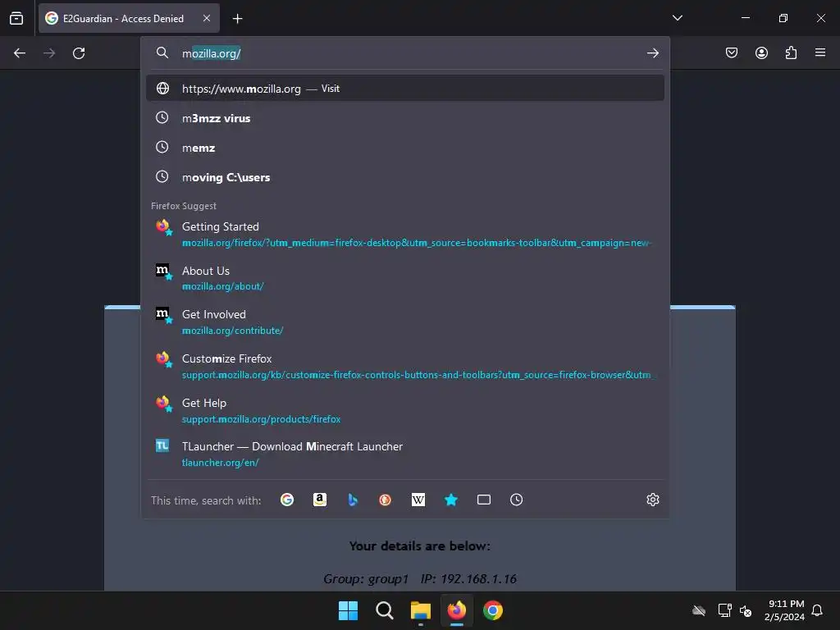This screenshot has width=840, height=630.
Task: Open Windows Start menu
Action: (348, 610)
